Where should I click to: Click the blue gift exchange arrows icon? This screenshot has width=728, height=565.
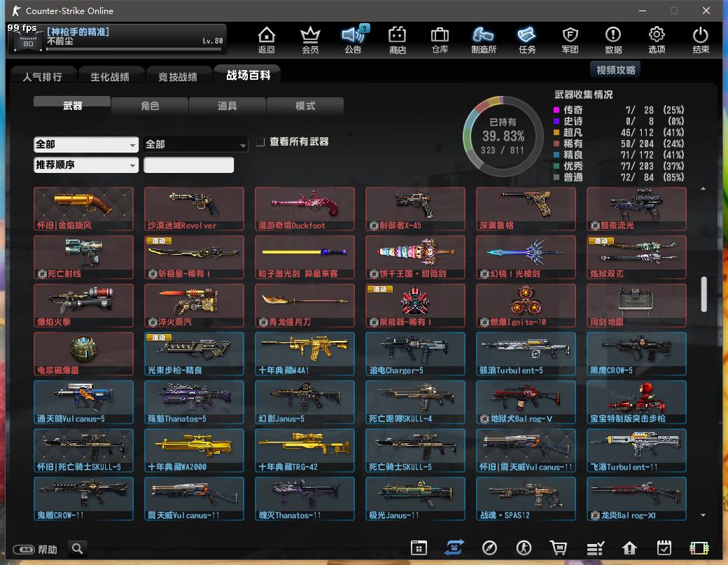454,547
